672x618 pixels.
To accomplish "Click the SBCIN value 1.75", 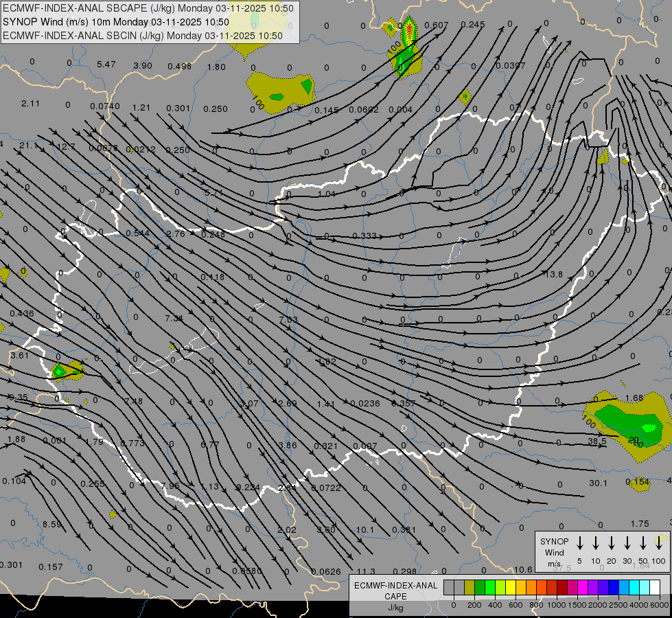I will click(x=640, y=524).
